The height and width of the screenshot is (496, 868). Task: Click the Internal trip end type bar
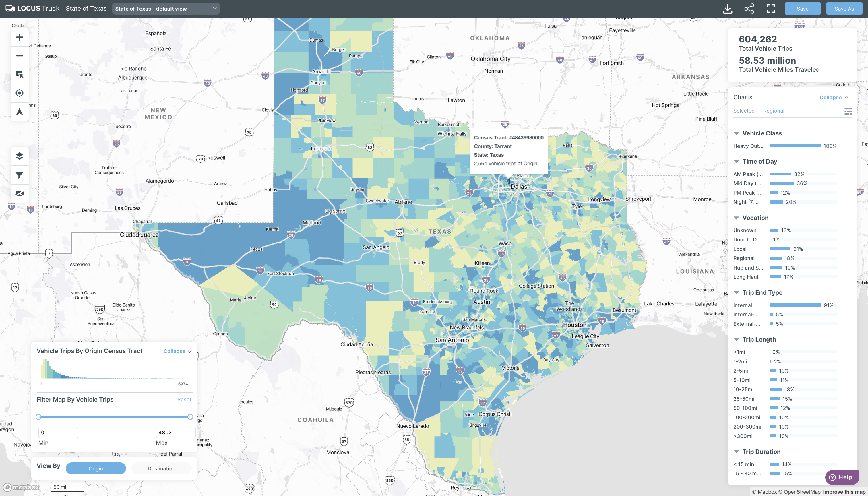(x=795, y=305)
